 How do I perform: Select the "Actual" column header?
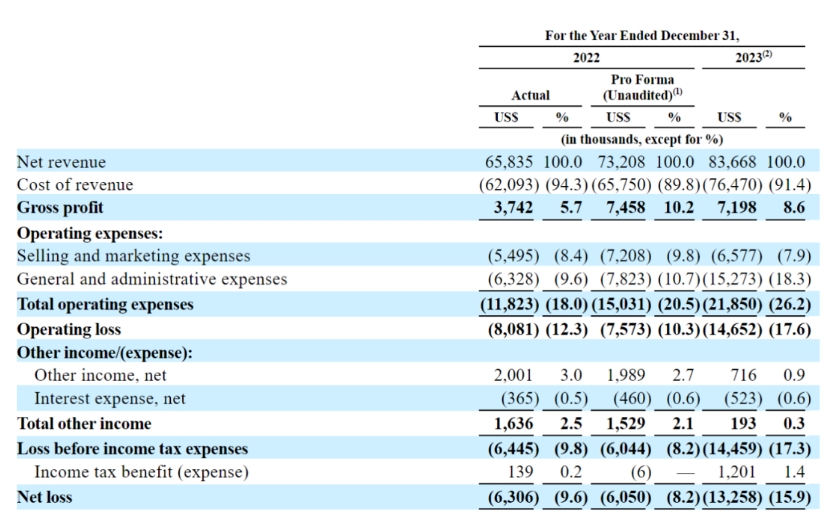(x=531, y=96)
